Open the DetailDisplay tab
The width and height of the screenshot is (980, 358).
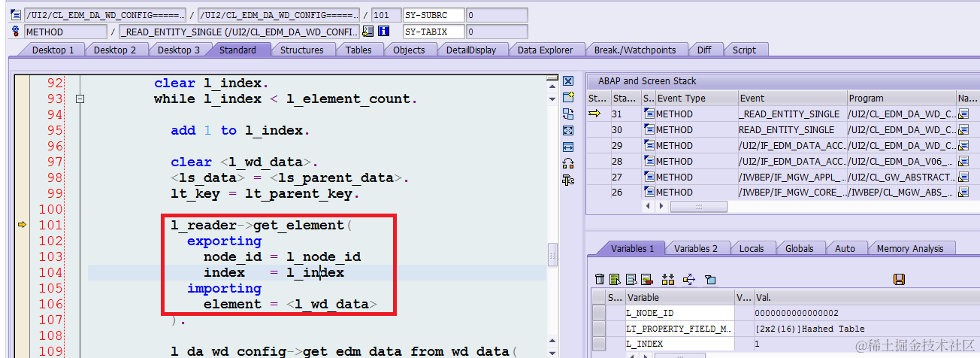point(471,50)
